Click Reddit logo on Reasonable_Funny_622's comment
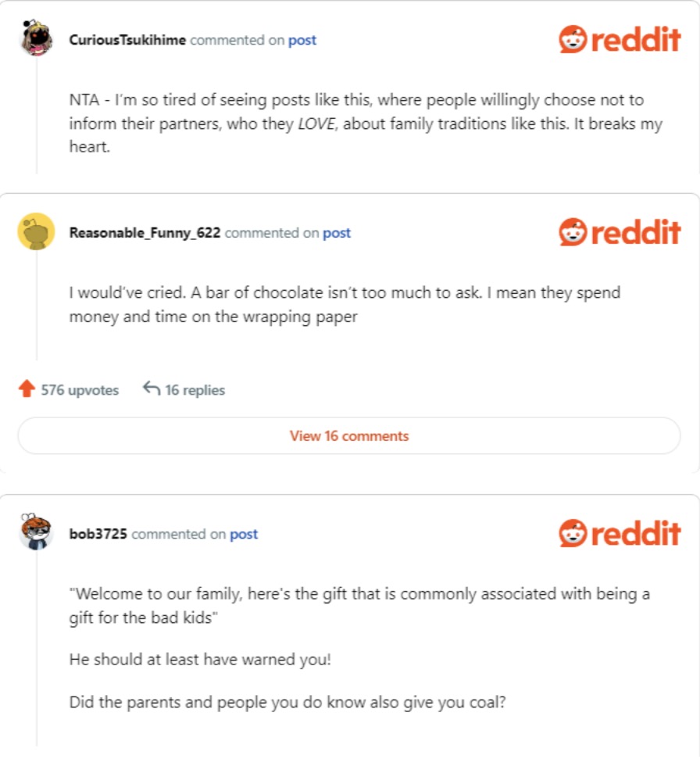The image size is (700, 777). pyautogui.click(x=620, y=231)
